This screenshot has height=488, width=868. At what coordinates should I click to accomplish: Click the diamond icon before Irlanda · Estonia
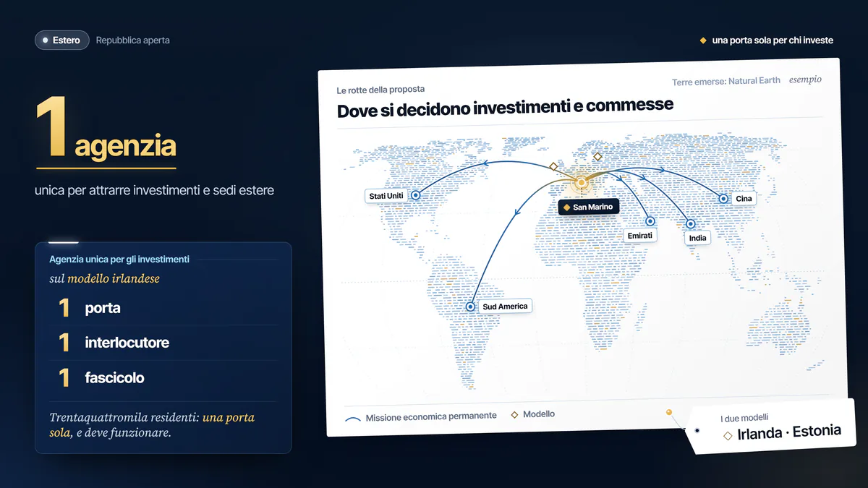(x=728, y=436)
